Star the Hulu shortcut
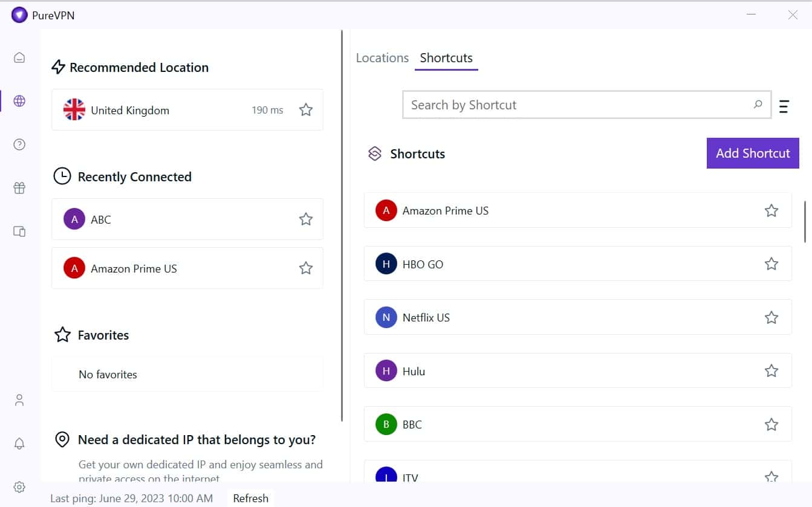This screenshot has width=812, height=507. pyautogui.click(x=771, y=371)
